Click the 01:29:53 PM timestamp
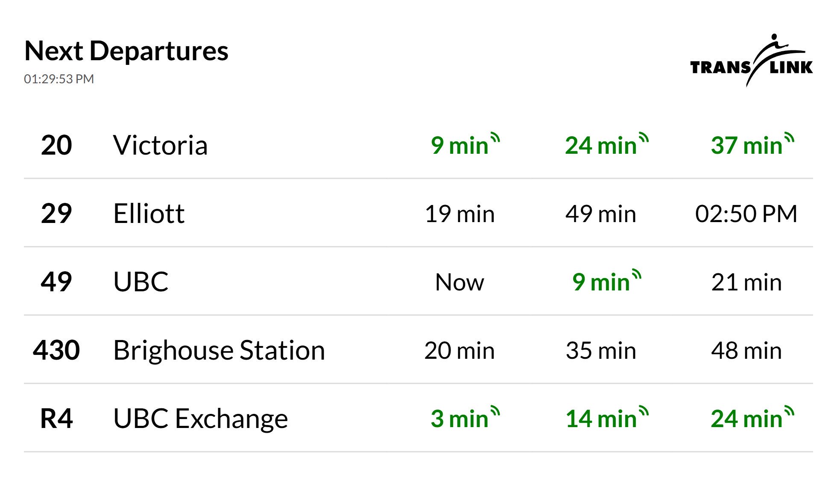This screenshot has width=837, height=504. [59, 79]
